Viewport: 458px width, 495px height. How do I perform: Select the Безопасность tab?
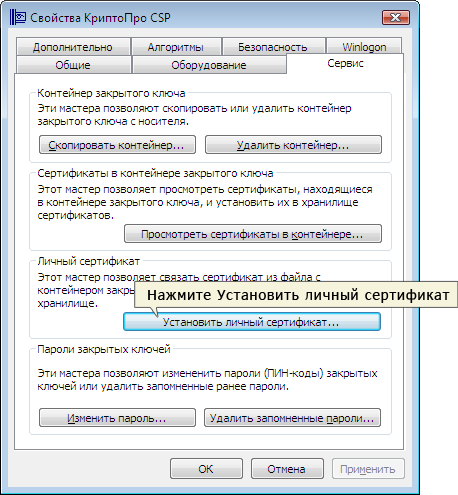273,47
